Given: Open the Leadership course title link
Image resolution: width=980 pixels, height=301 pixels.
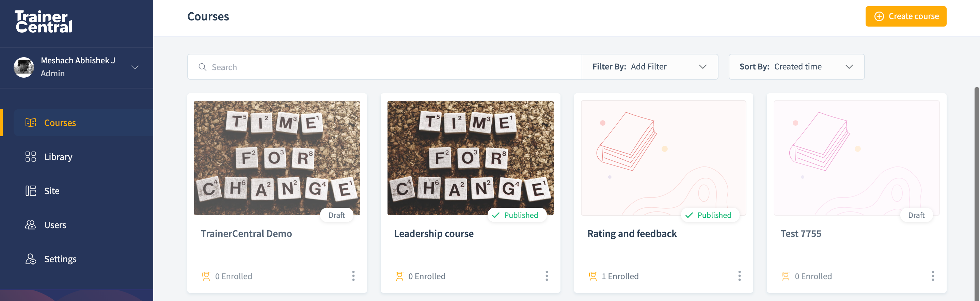Looking at the screenshot, I should [434, 234].
